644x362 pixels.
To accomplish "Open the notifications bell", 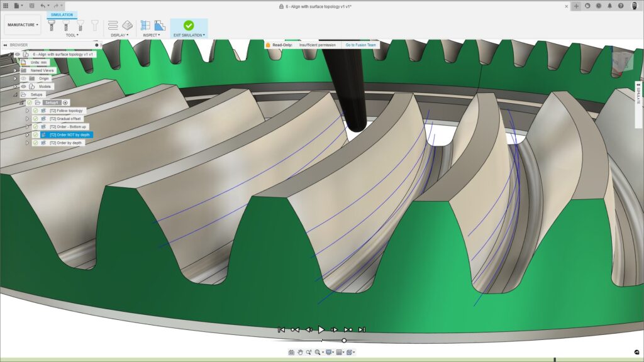I will tap(609, 6).
